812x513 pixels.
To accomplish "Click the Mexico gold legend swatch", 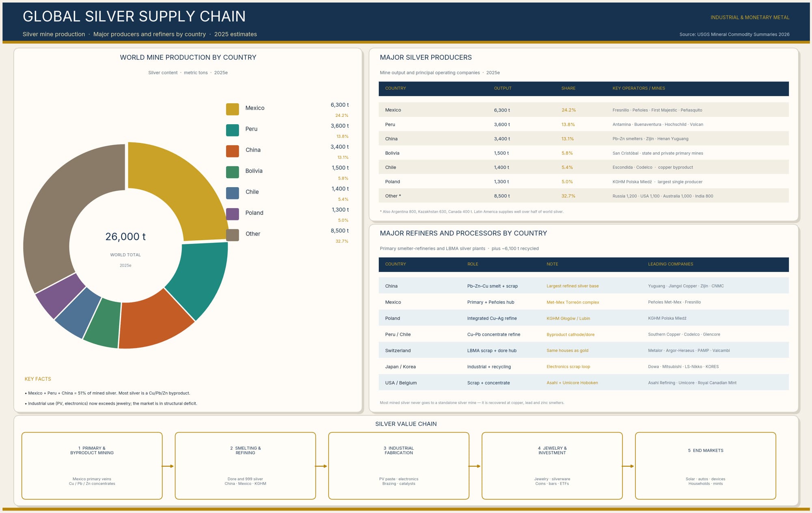I will click(x=232, y=109).
